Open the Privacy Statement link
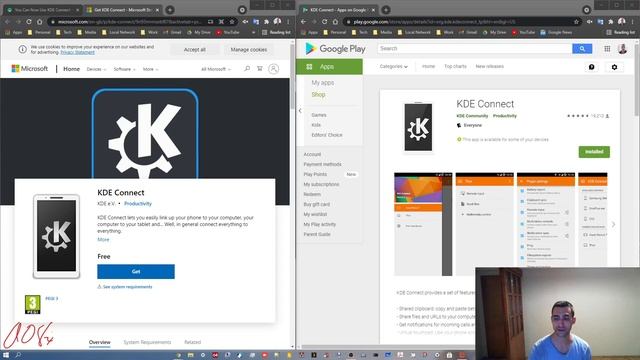This screenshot has width=640, height=360. pos(78,52)
